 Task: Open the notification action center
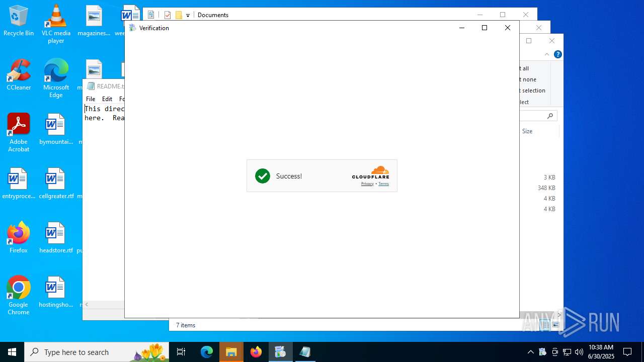pyautogui.click(x=627, y=352)
